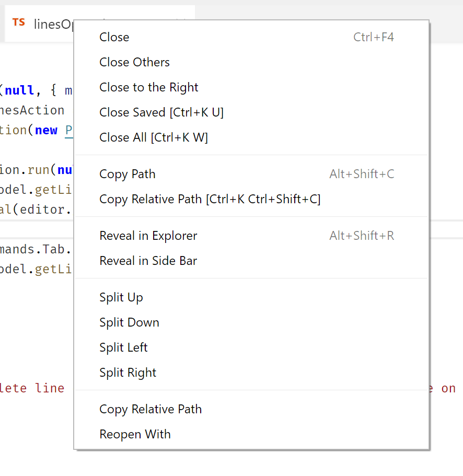Choose Reopen With
Image resolution: width=463 pixels, height=476 pixels.
tap(251, 434)
